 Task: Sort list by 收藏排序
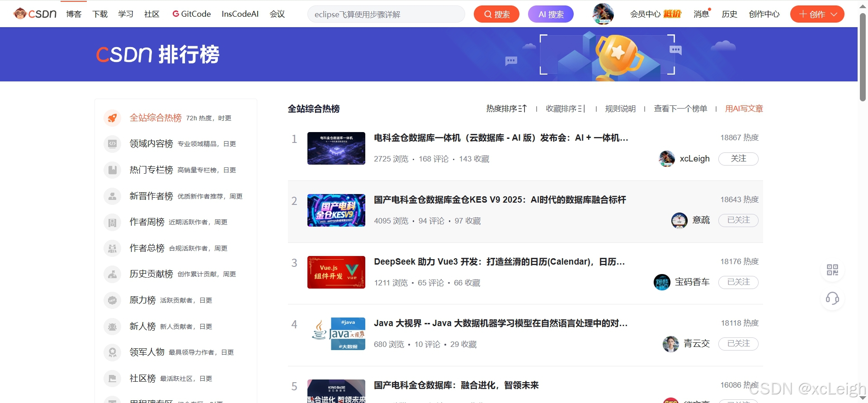point(566,109)
